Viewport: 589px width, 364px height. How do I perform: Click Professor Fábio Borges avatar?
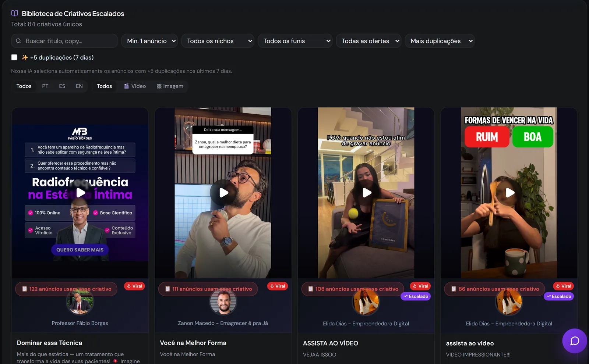tap(80, 301)
